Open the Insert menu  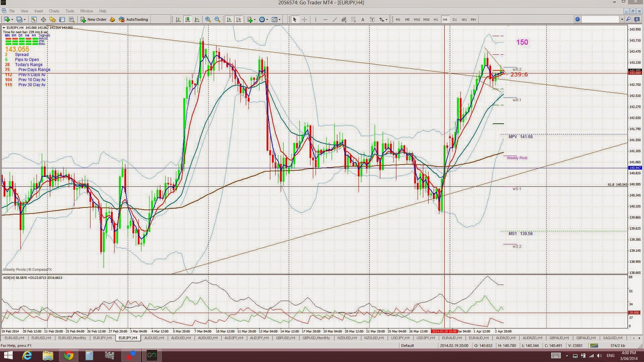pyautogui.click(x=39, y=11)
